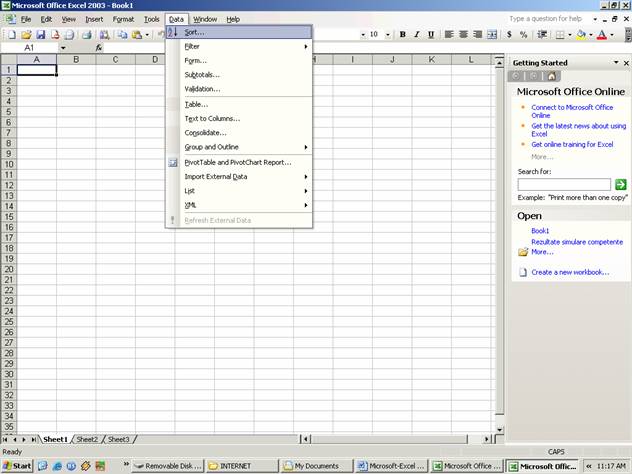This screenshot has width=632, height=474.
Task: Go to last sheet navigation arrow
Action: tap(33, 439)
